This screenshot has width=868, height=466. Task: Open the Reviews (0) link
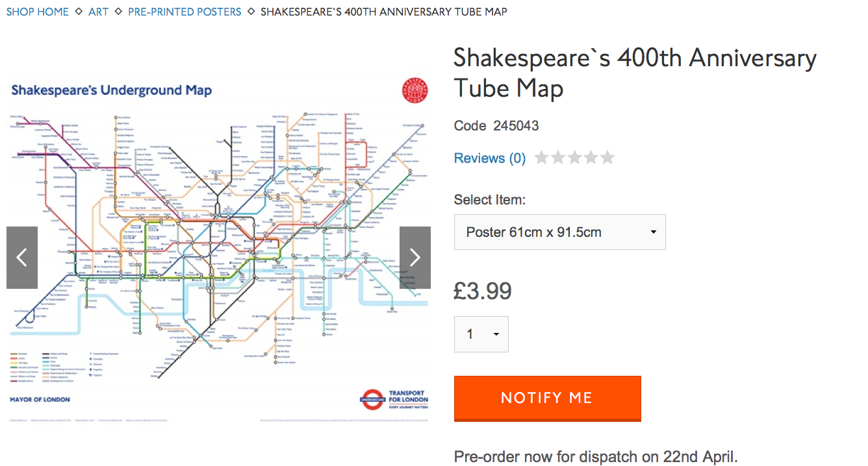[490, 158]
